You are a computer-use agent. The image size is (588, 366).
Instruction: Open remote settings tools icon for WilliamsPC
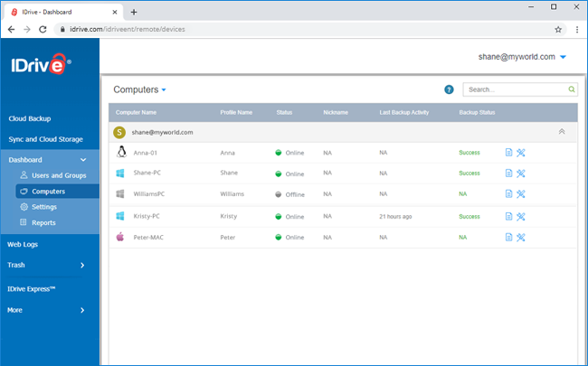pos(520,194)
